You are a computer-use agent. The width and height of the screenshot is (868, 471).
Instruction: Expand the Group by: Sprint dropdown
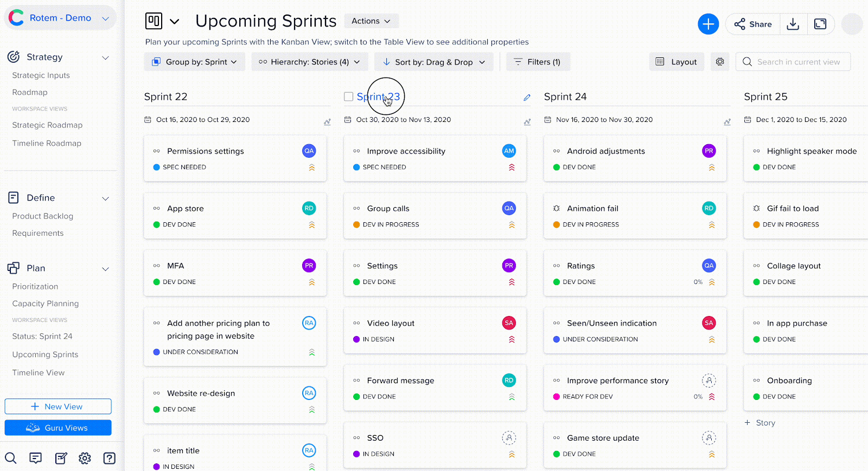coord(195,62)
